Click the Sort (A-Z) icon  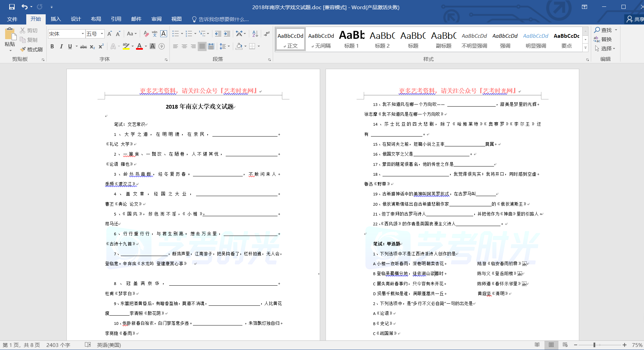pos(255,34)
